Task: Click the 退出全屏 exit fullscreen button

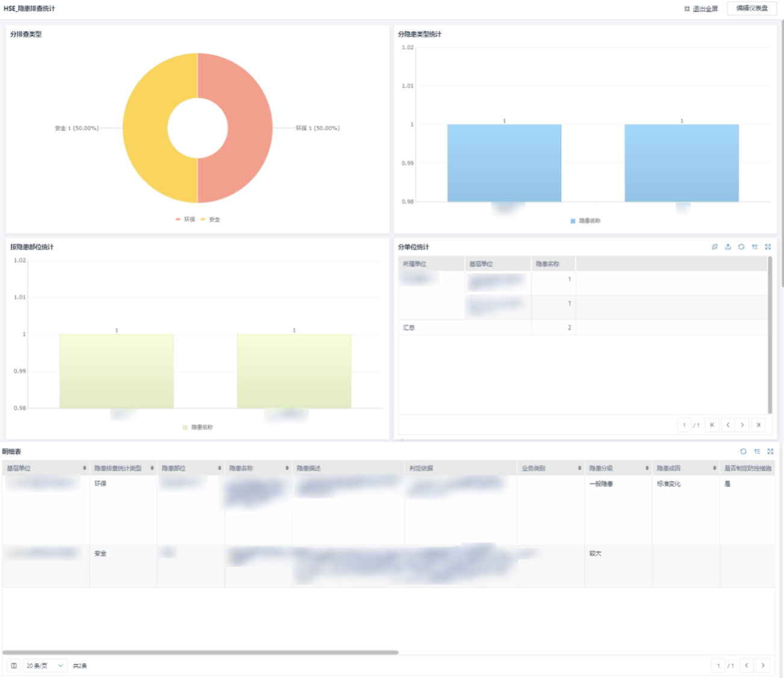Action: tap(701, 8)
